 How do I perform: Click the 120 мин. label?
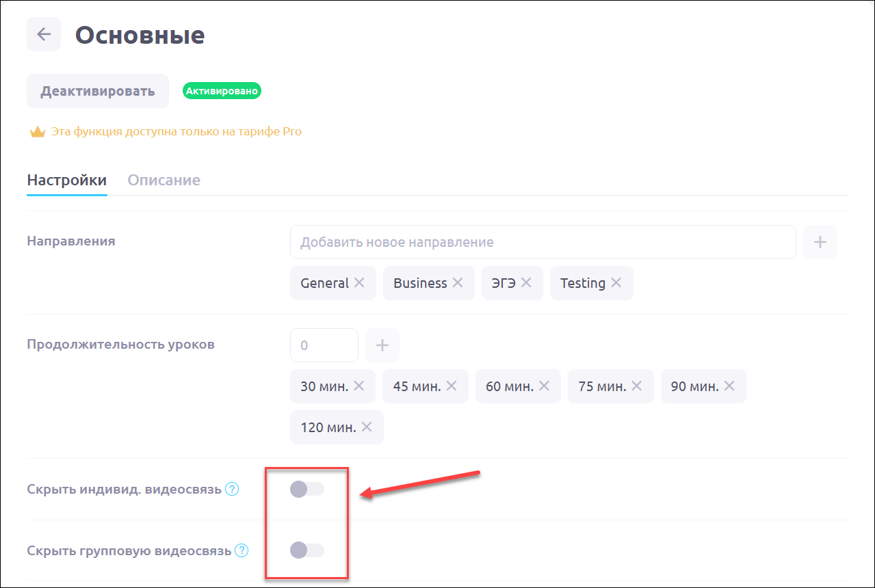pos(328,427)
